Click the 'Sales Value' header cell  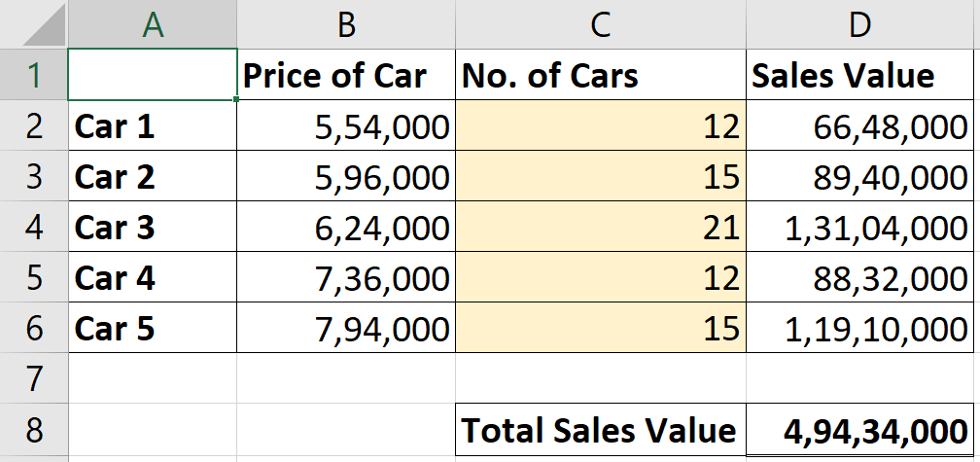(858, 75)
